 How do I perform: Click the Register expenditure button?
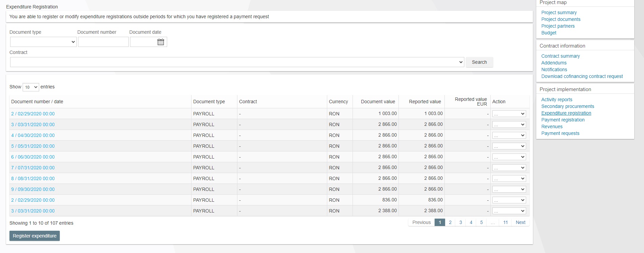click(34, 236)
